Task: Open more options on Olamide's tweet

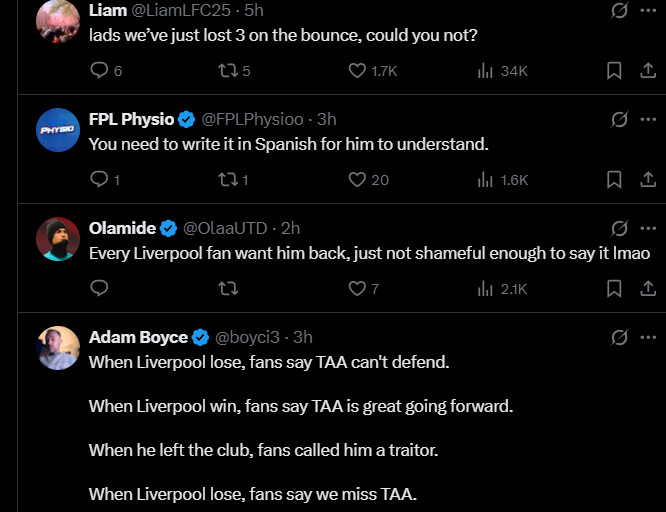Action: pos(646,228)
